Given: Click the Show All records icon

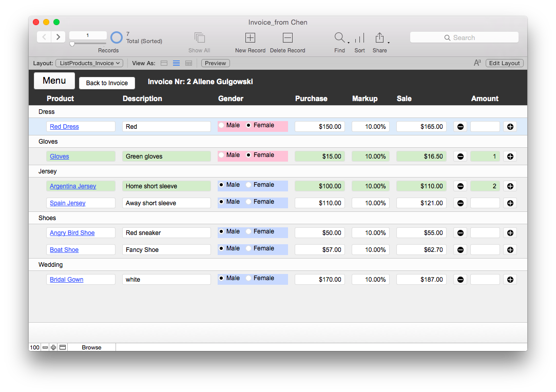Looking at the screenshot, I should pos(199,37).
